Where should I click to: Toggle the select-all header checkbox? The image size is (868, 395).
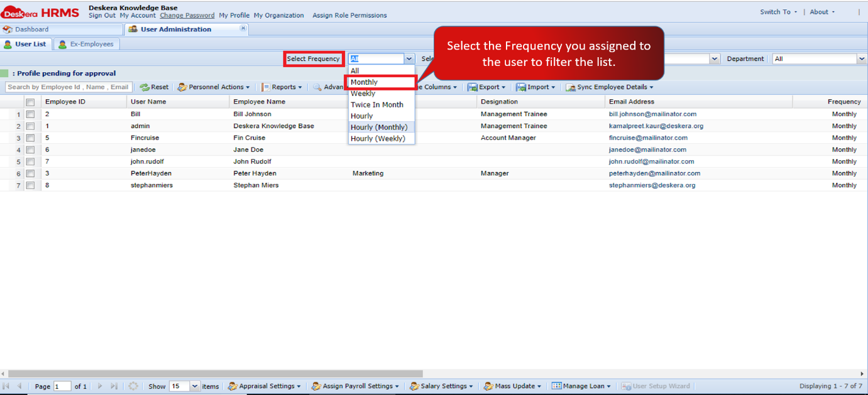30,102
